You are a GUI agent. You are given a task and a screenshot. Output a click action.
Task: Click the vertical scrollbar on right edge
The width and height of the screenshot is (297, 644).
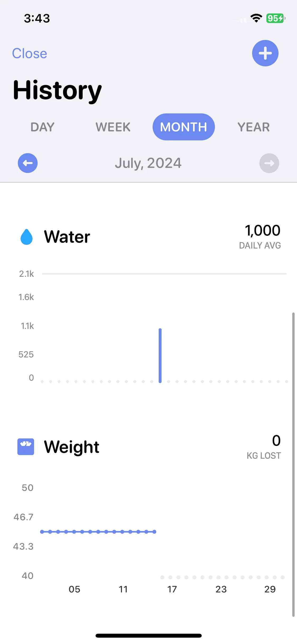pos(293,464)
